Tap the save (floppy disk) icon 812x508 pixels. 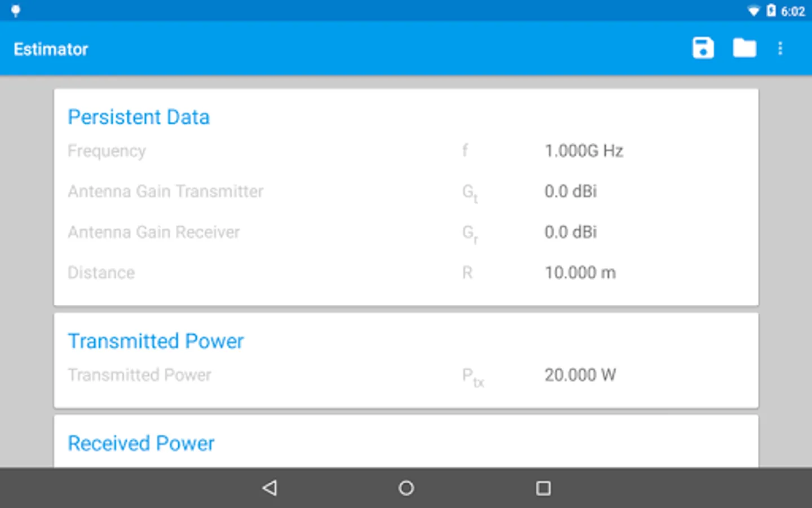click(703, 48)
